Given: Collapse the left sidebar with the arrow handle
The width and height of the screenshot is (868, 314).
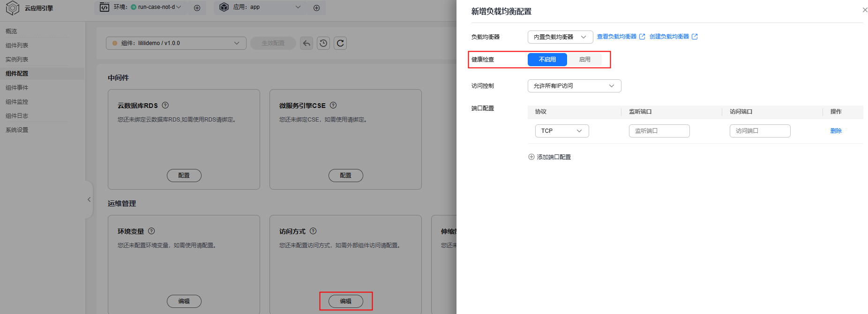Looking at the screenshot, I should (89, 199).
